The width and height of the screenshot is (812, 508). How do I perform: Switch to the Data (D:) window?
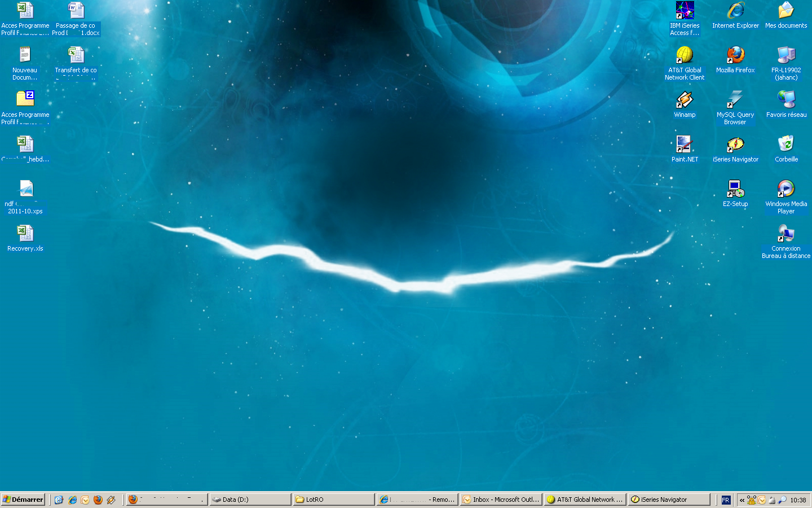tap(250, 500)
